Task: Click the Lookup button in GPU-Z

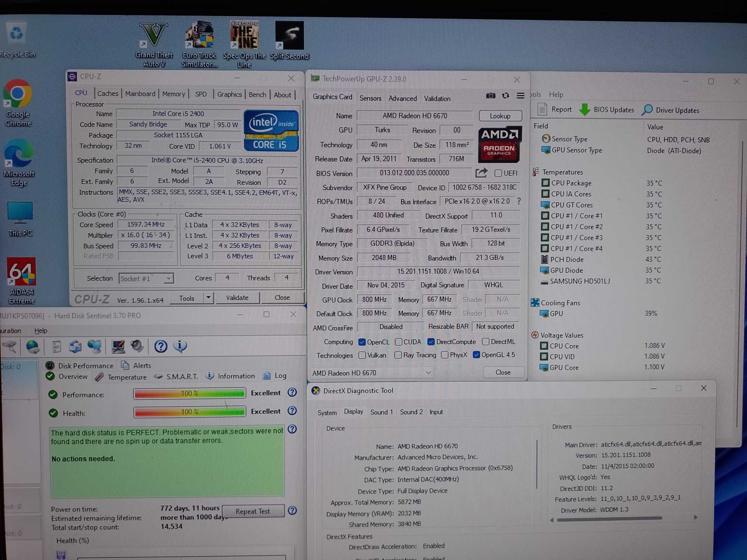Action: (x=500, y=116)
